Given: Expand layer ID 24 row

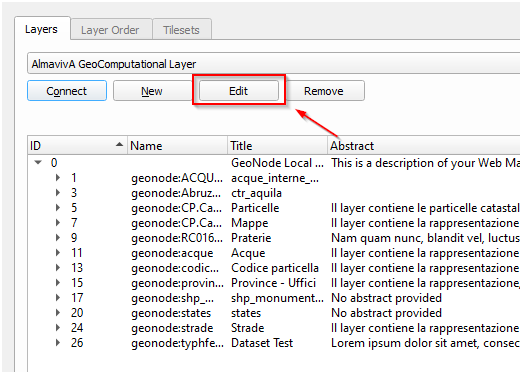Looking at the screenshot, I should [x=58, y=328].
